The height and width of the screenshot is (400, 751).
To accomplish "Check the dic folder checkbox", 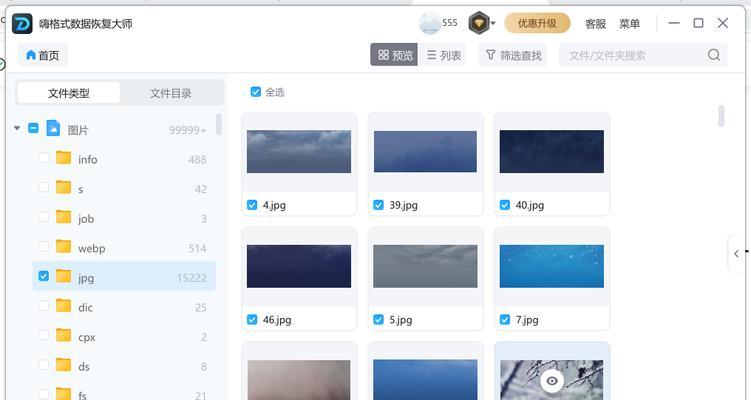I will (x=44, y=306).
